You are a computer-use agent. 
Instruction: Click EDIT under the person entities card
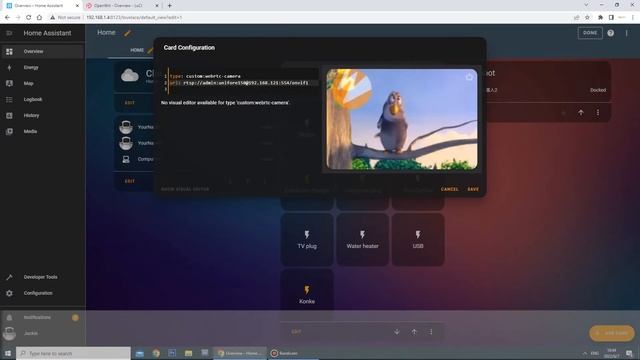[x=129, y=181]
